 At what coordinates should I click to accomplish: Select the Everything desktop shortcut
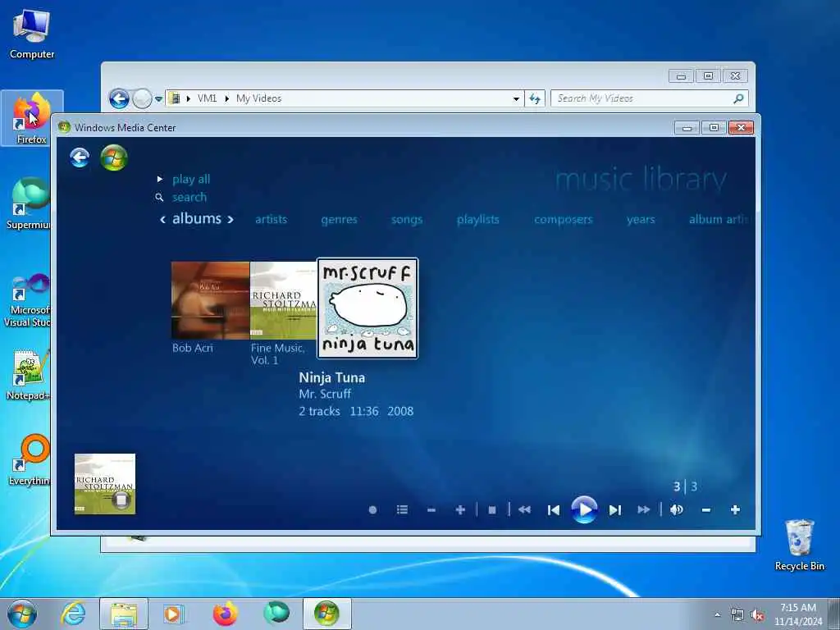(29, 459)
